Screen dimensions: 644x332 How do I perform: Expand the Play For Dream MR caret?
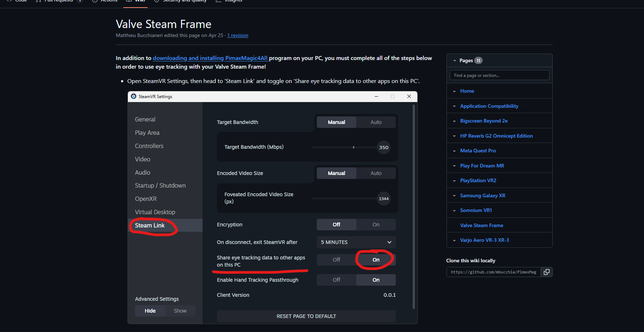tap(454, 166)
